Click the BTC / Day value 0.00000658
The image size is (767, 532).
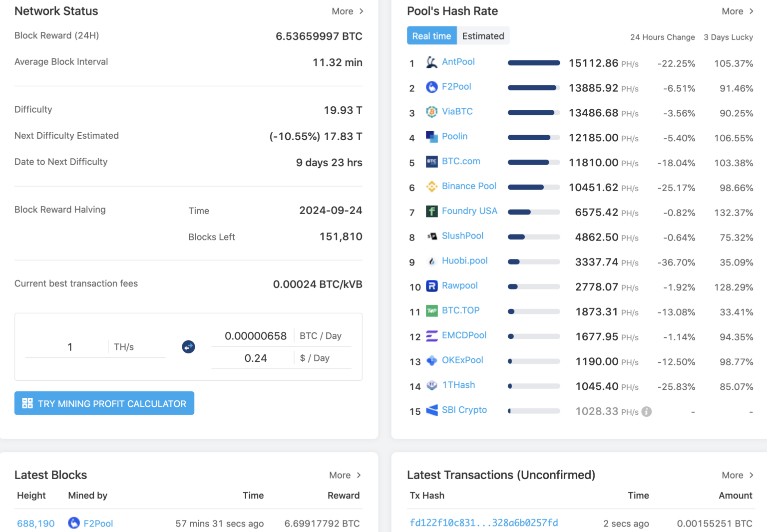256,336
